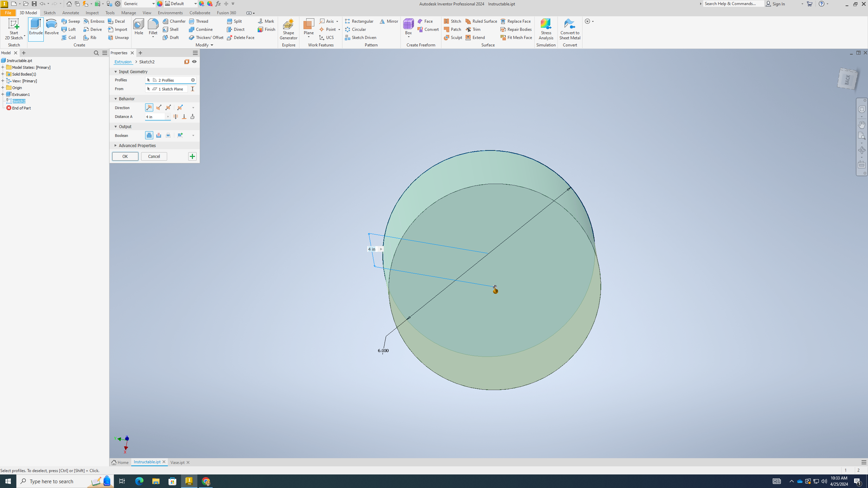The width and height of the screenshot is (868, 488).
Task: Toggle asymmetric extrusion direction
Action: coord(179,107)
